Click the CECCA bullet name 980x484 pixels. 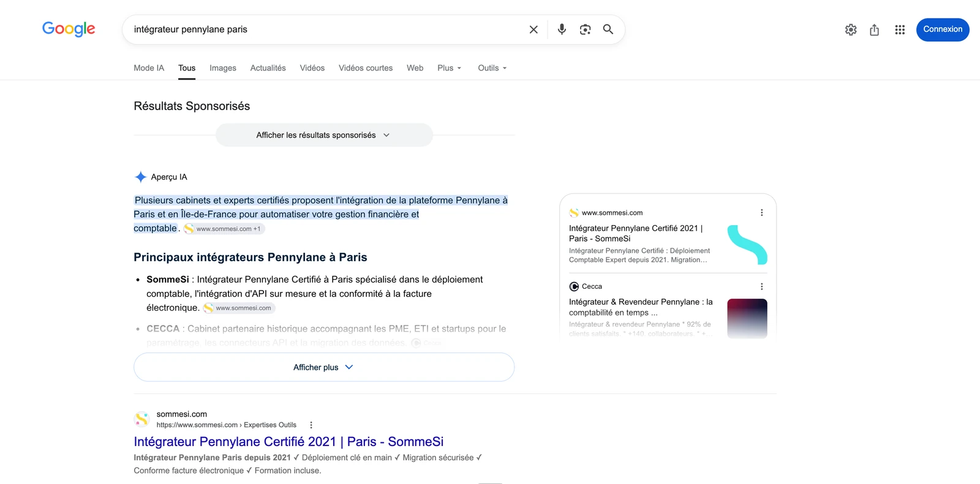(x=163, y=329)
